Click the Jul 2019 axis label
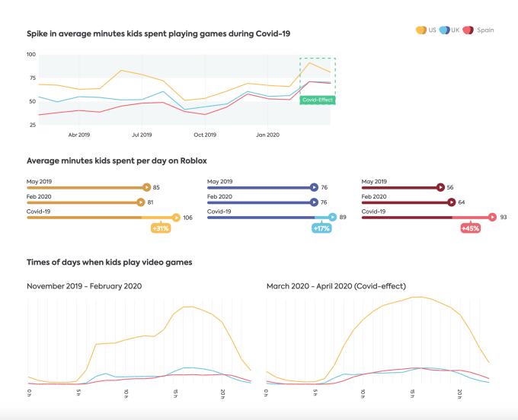The image size is (518, 420). tap(142, 135)
